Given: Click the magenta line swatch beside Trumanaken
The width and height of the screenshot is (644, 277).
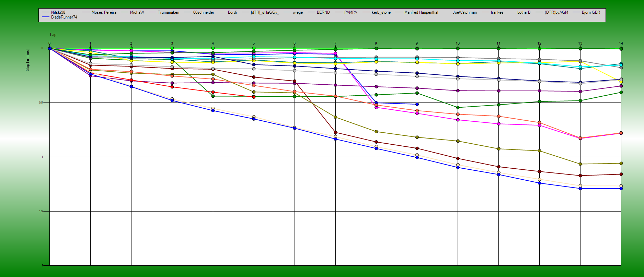Looking at the screenshot, I should (x=152, y=12).
